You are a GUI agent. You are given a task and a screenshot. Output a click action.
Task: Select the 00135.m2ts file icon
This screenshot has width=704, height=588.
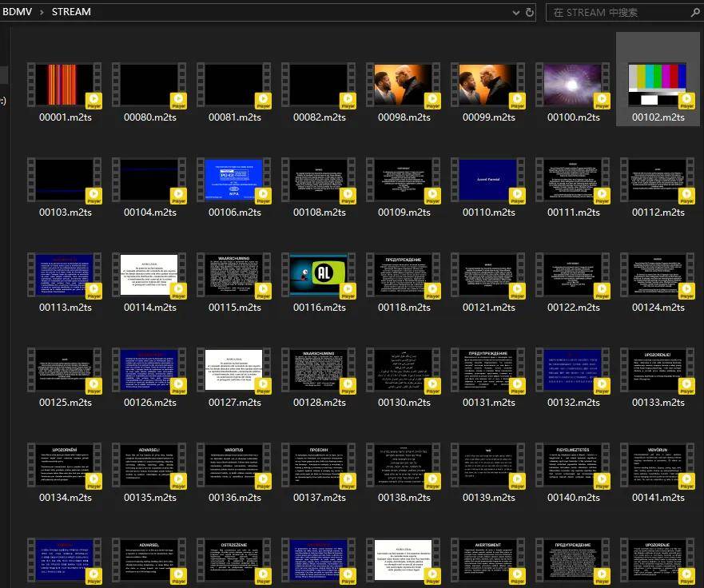[149, 466]
